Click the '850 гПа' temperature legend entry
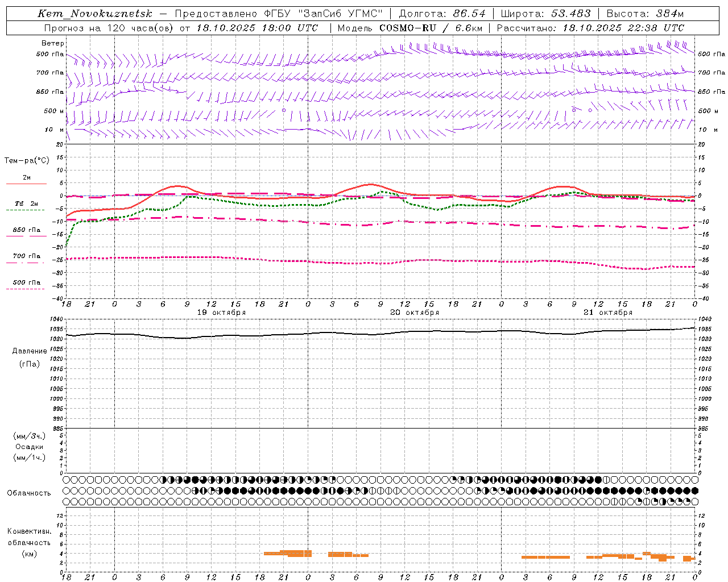Screen dimensions: 728x582 [27, 230]
